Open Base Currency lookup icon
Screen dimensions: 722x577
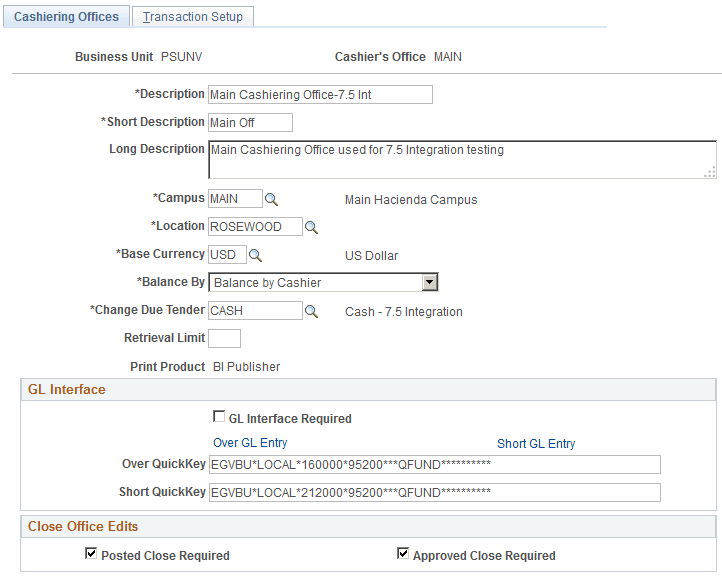click(255, 255)
